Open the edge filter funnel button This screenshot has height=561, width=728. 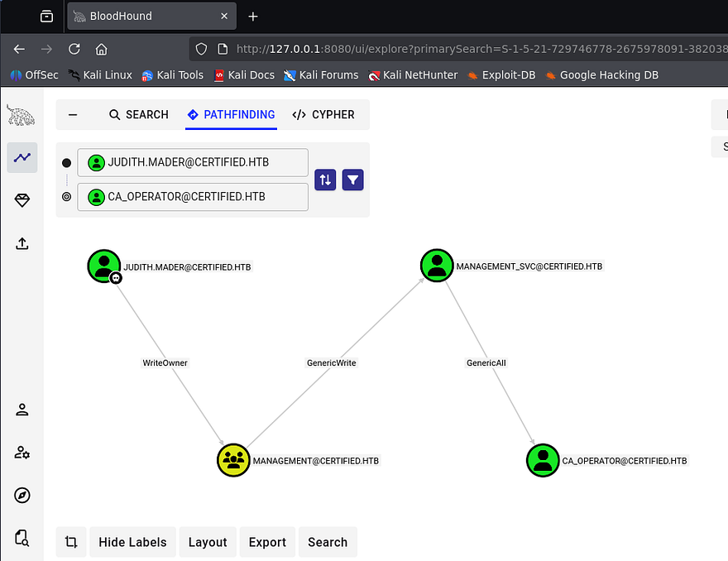[x=353, y=180]
